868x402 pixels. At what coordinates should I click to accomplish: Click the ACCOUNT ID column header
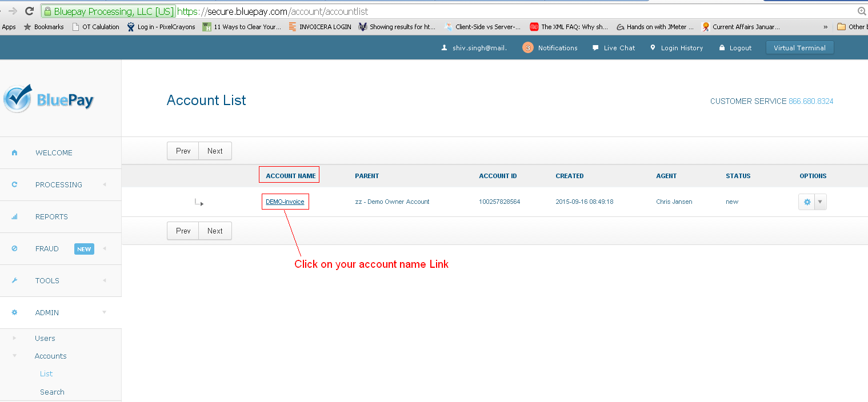[498, 176]
